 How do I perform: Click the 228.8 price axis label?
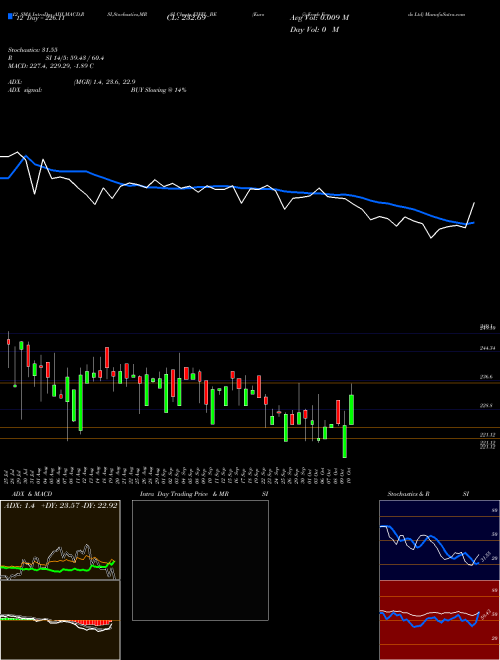point(486,406)
